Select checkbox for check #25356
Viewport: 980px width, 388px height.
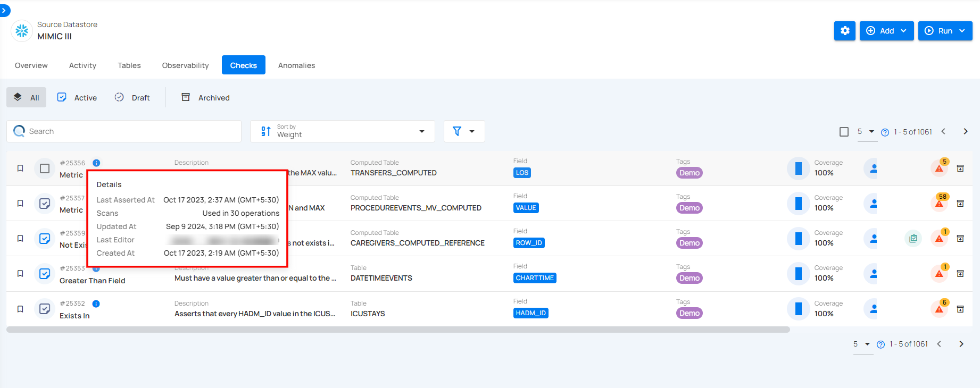[x=45, y=168]
